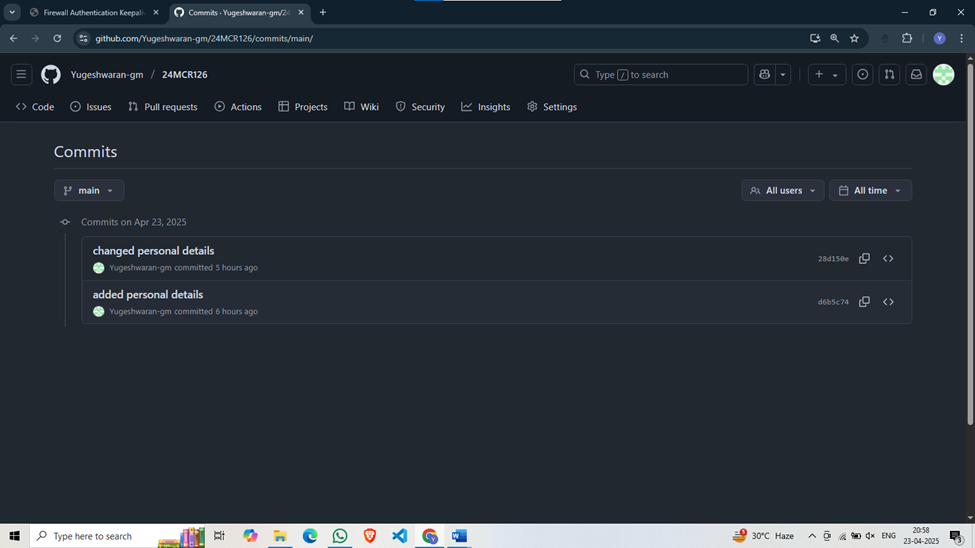975x548 pixels.
Task: Open the 'added personal details' commit
Action: [148, 294]
